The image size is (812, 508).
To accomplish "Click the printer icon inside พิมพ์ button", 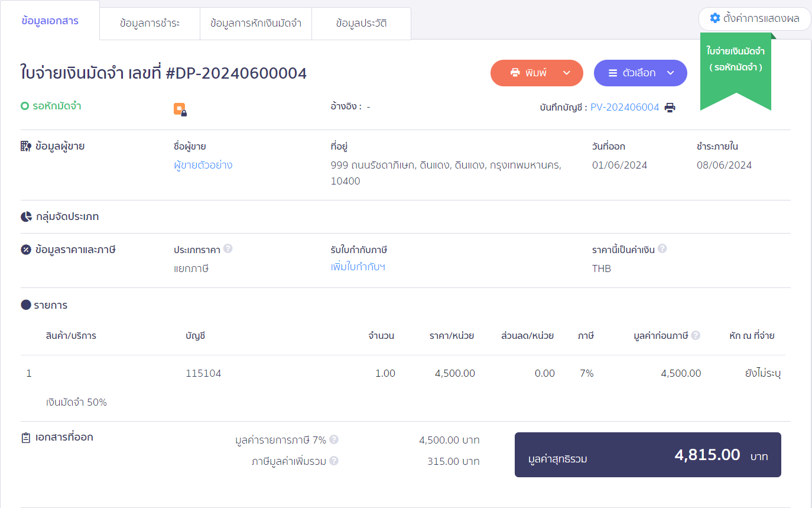I will point(515,73).
